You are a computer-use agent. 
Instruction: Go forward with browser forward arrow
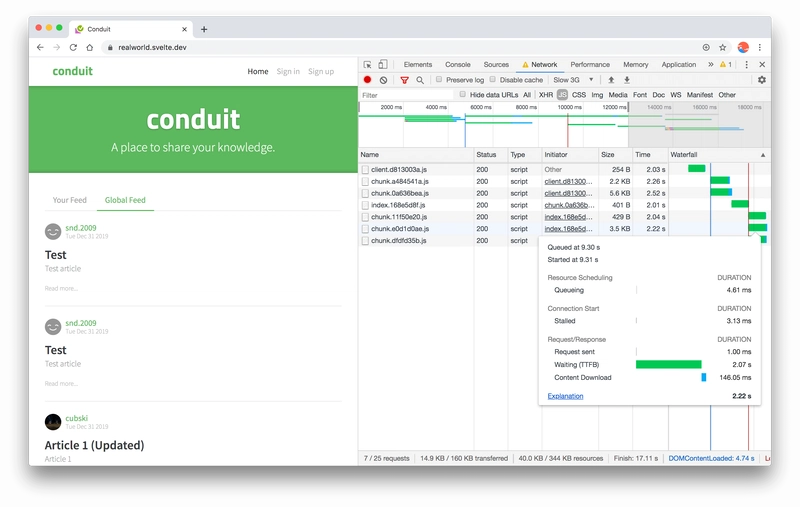[57, 47]
